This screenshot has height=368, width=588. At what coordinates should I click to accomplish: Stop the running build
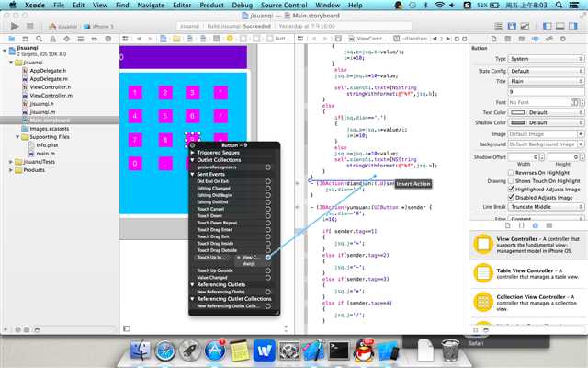[30, 27]
